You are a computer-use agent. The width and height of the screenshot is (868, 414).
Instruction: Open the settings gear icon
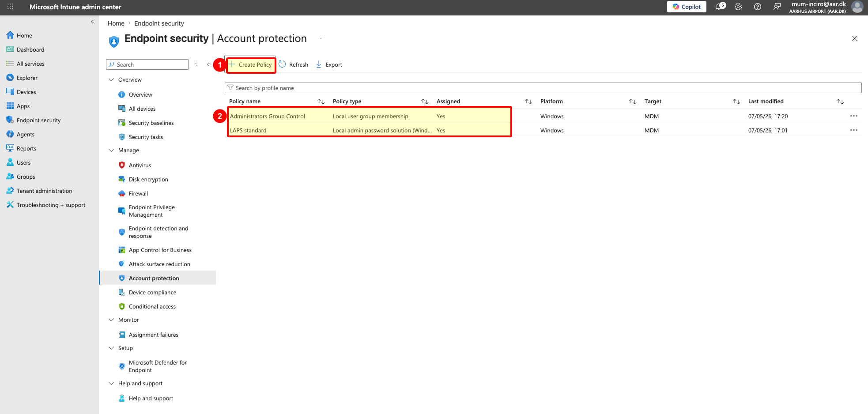tap(738, 7)
